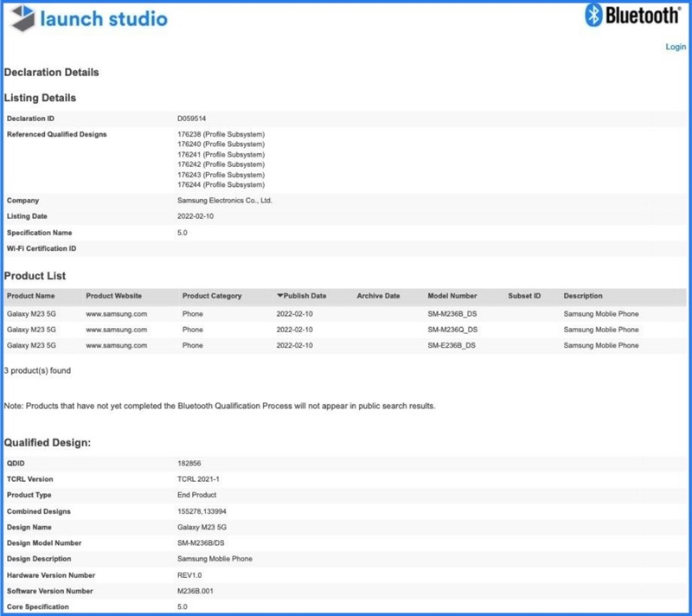Image resolution: width=692 pixels, height=616 pixels.
Task: Sort by Product Name column header
Action: coord(31,296)
